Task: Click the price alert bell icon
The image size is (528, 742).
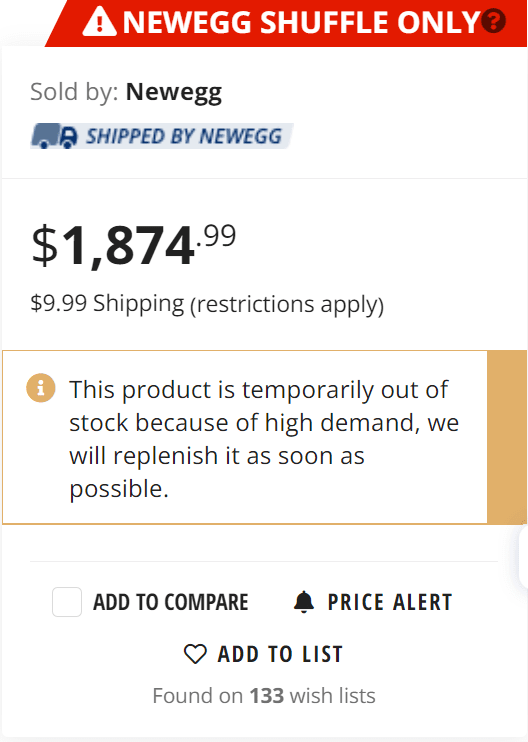Action: click(x=304, y=602)
